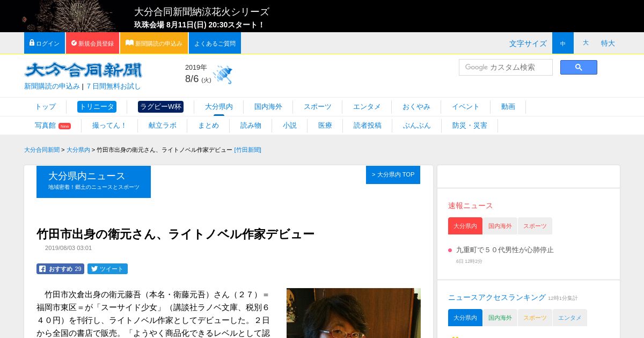
Task: Click the article author photo
Action: point(354,313)
